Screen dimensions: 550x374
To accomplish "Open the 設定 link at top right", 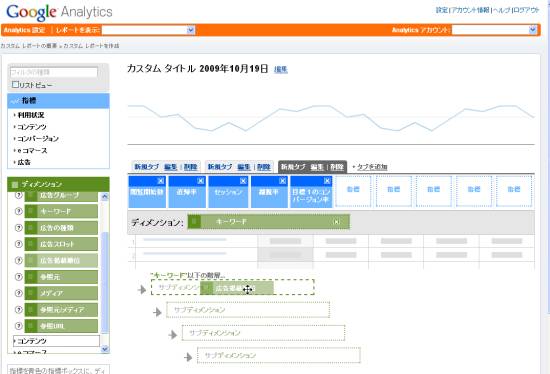I will 442,10.
